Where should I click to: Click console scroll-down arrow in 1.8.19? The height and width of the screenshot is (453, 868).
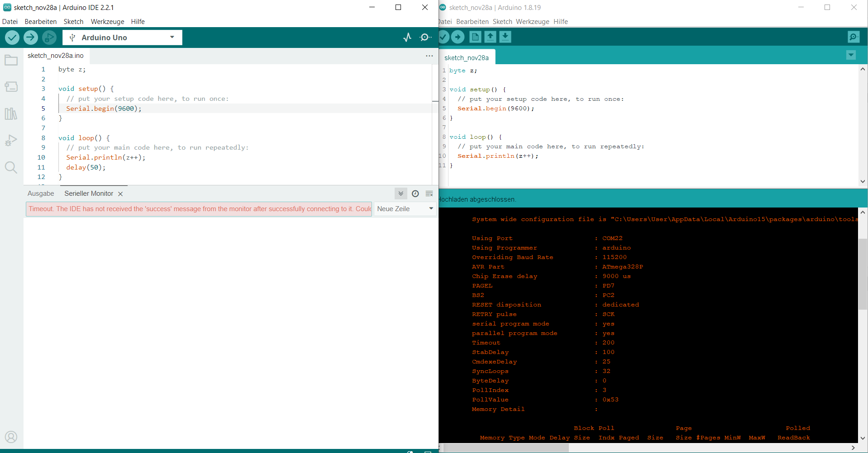pos(863,438)
